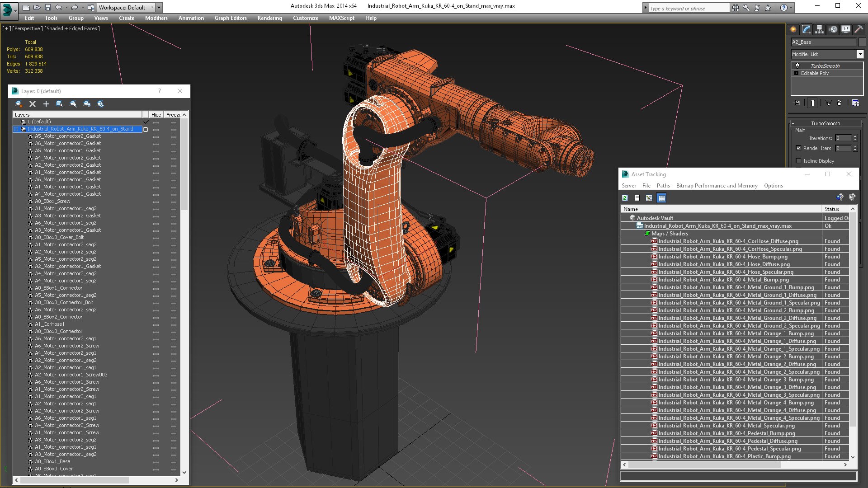Collapse the TurboSmooth rollout minus button
Image resolution: width=868 pixels, height=488 pixels.
pos(793,123)
